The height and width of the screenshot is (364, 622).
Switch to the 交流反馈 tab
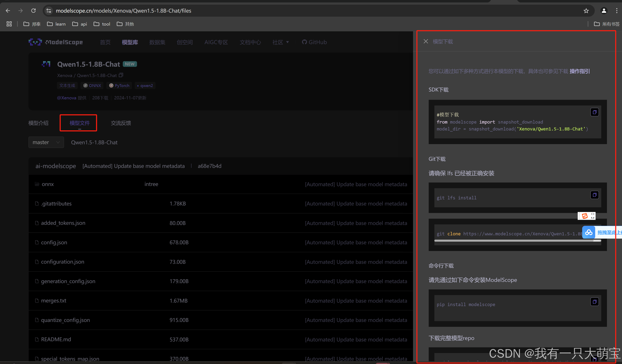(121, 123)
